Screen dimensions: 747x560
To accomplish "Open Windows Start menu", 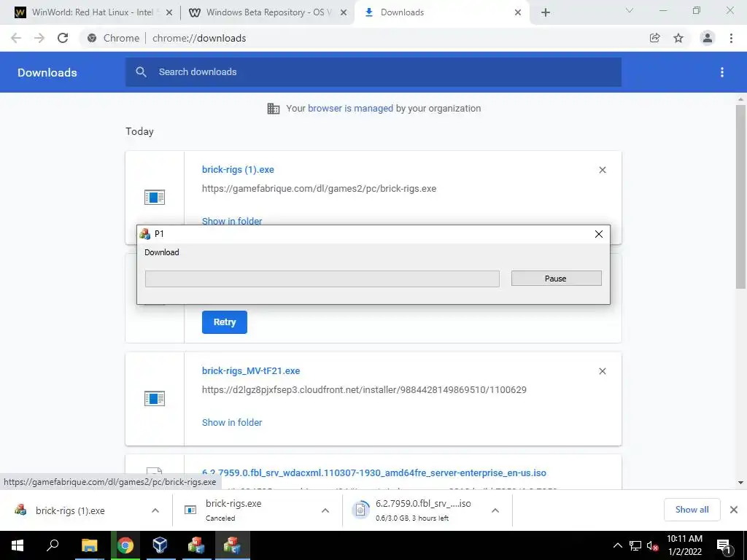I will tap(18, 545).
